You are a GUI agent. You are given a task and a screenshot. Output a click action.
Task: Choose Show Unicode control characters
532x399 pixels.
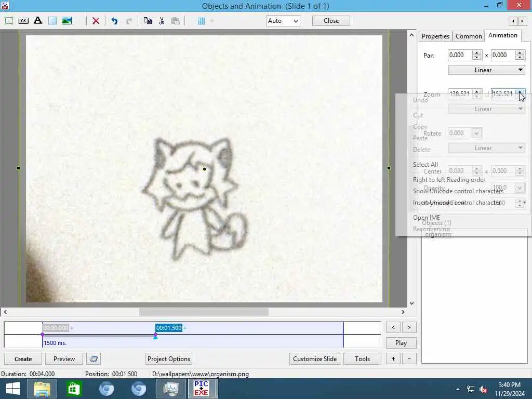(x=458, y=191)
